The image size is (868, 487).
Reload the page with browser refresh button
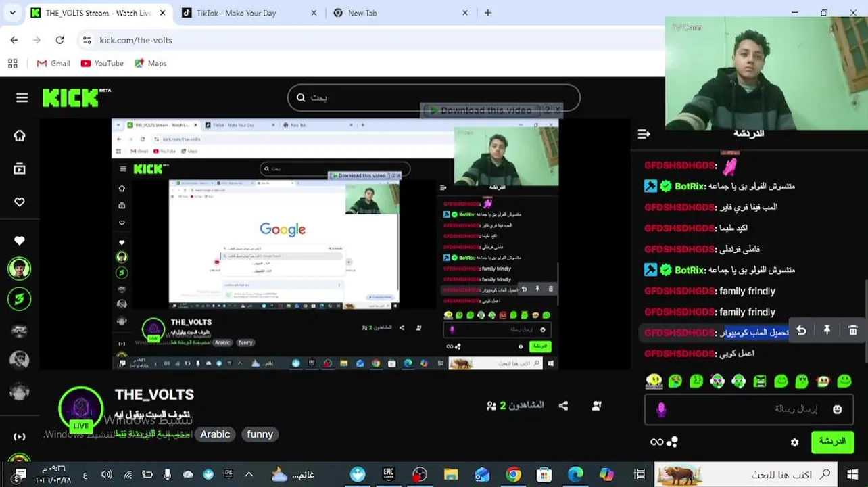click(59, 40)
